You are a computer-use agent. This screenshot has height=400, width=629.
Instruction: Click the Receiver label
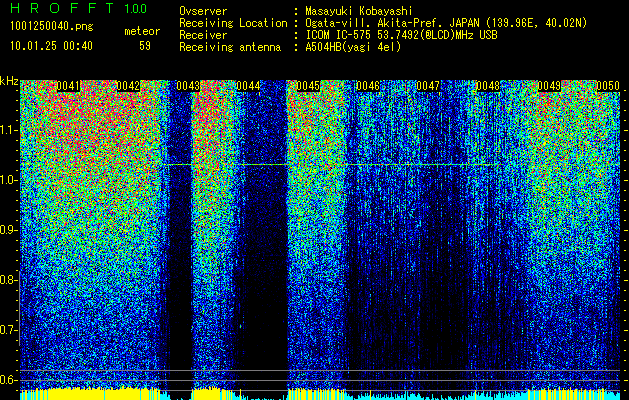coord(203,35)
